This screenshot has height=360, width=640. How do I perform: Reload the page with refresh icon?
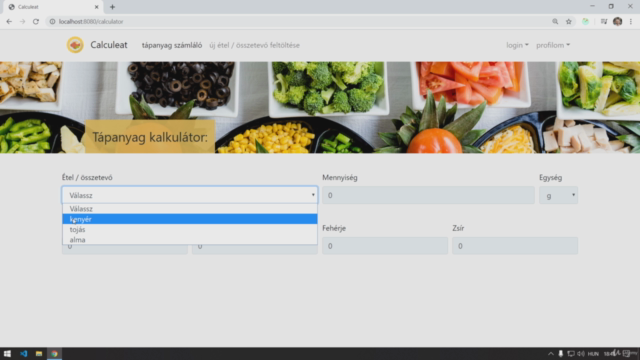pos(36,22)
